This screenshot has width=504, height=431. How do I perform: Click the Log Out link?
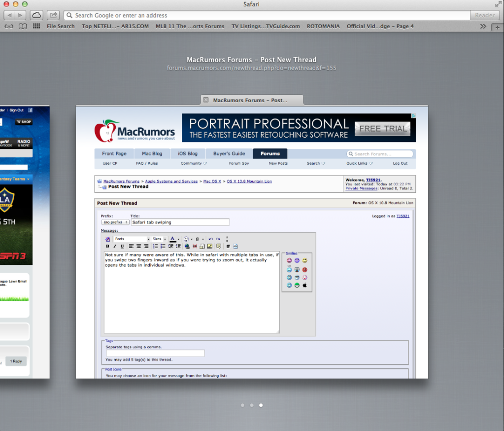click(x=400, y=163)
